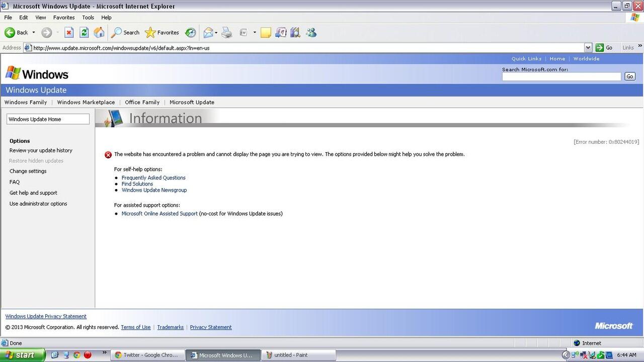Click the Trademarks footer link

pos(170,327)
